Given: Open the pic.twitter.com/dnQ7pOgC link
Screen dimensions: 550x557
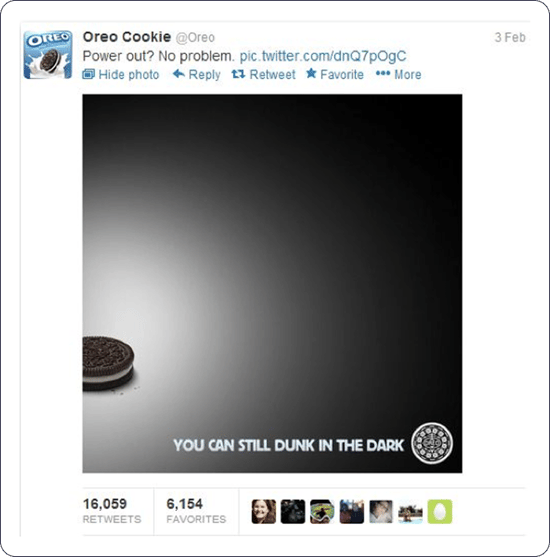Looking at the screenshot, I should click(x=323, y=56).
